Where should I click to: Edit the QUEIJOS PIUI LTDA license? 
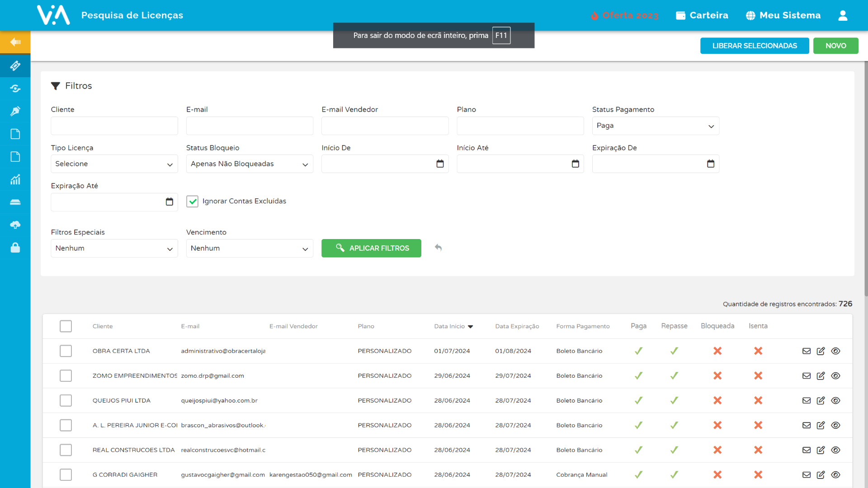821,401
